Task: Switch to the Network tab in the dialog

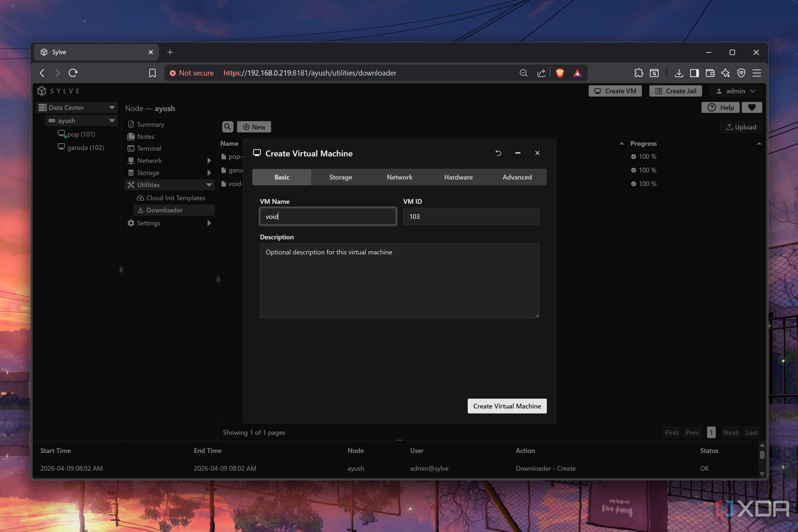Action: [x=399, y=177]
